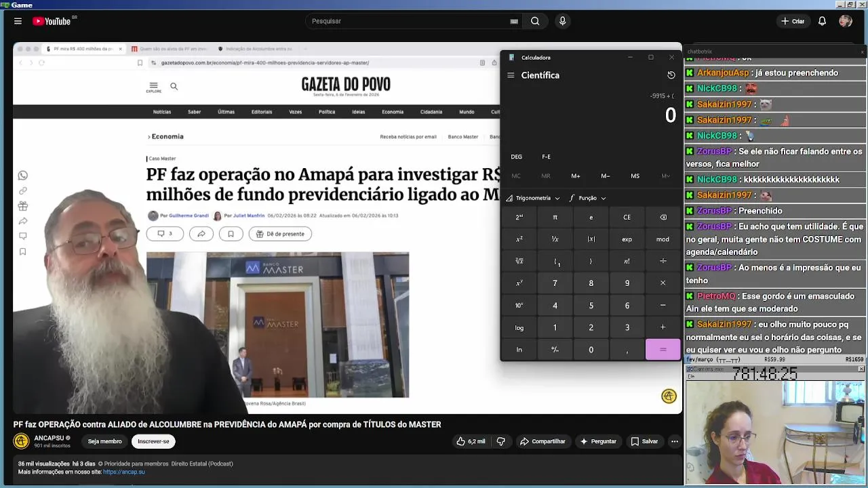
Task: Click the log function key
Action: [519, 327]
